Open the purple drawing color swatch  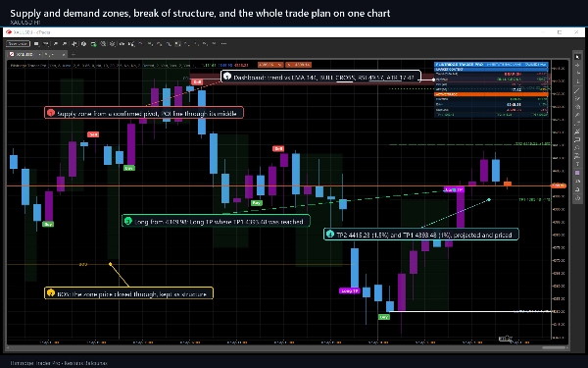pos(577,173)
